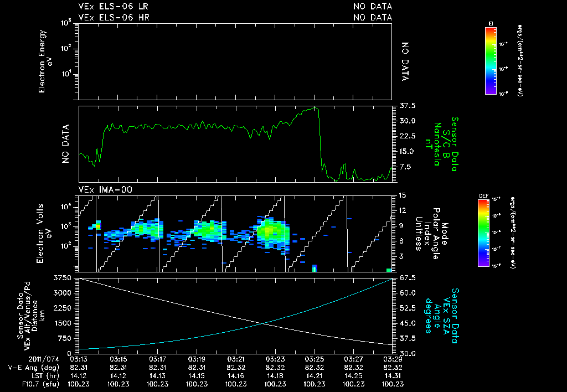Click the 15.0 nanotesla tick label
567x392 pixels.
408,152
